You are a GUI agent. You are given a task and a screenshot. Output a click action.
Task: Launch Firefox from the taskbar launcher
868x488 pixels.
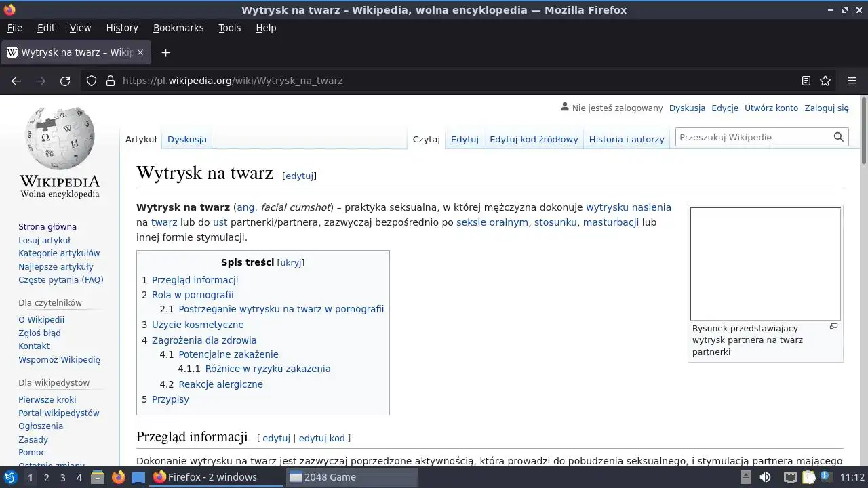[118, 477]
